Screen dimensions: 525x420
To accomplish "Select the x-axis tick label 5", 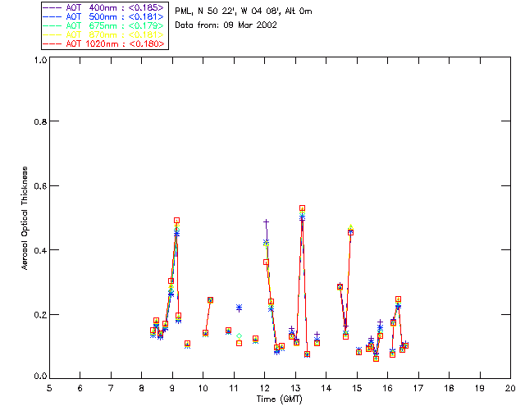I will (49, 387).
